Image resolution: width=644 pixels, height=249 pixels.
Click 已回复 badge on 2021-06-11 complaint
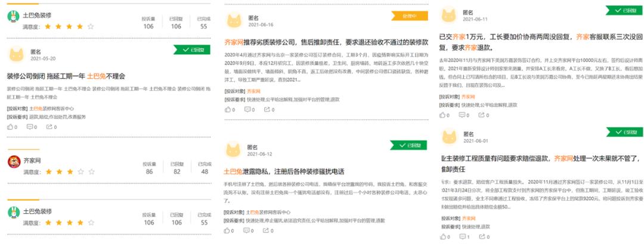pyautogui.click(x=624, y=11)
